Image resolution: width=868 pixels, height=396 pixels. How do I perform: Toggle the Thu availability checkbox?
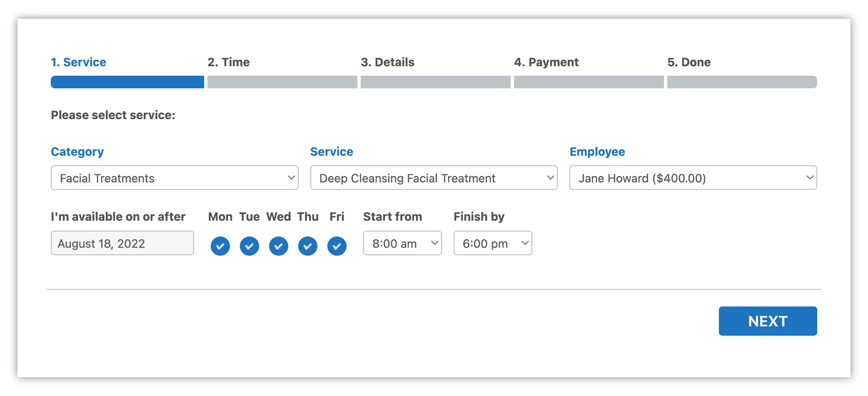307,246
